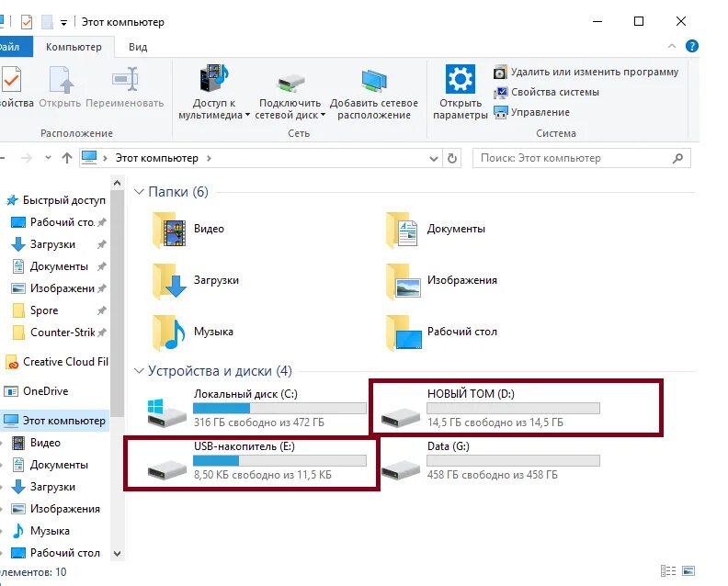Click the C: drive free-space bar
The image size is (728, 586).
[x=279, y=409]
